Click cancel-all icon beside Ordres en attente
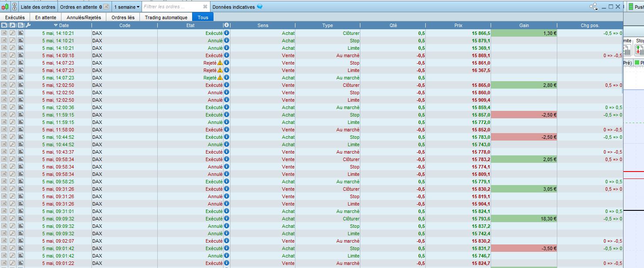 coord(106,7)
